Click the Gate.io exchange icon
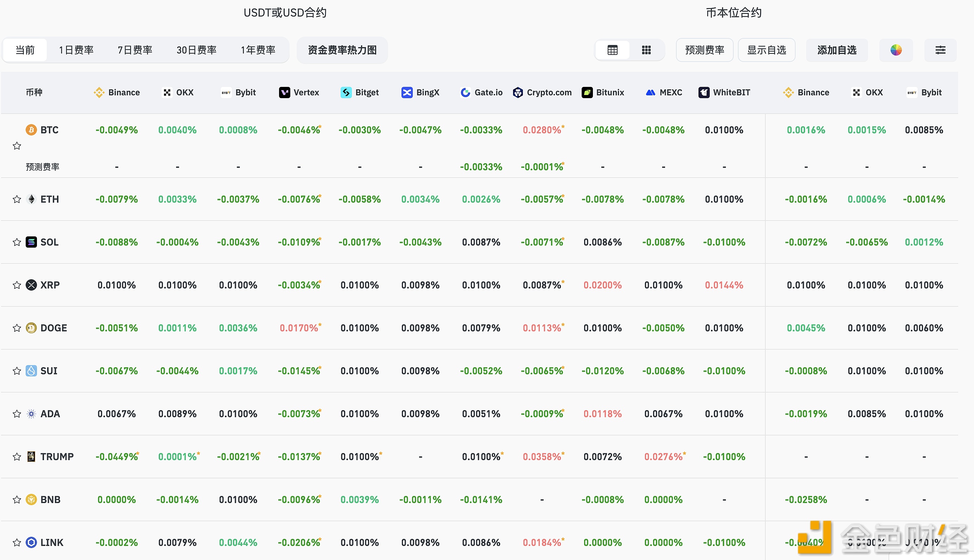Screen dimensions: 974x560 (x=466, y=92)
